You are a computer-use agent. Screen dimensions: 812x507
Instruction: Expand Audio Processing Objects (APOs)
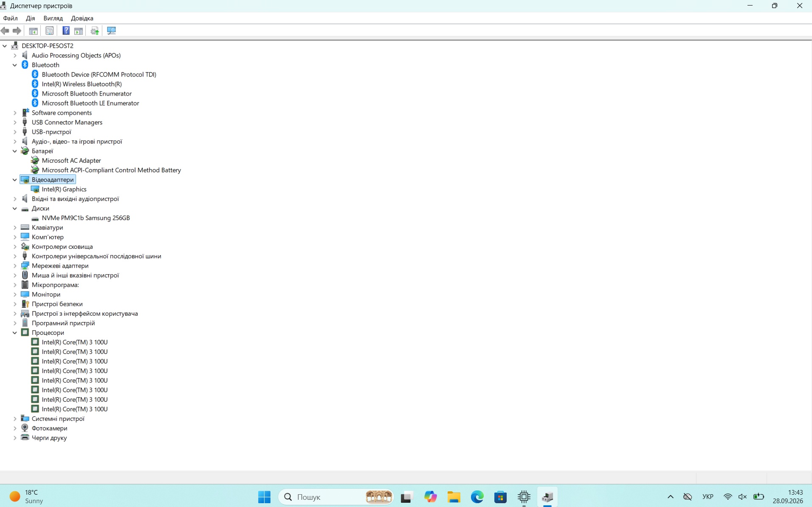[x=15, y=55]
